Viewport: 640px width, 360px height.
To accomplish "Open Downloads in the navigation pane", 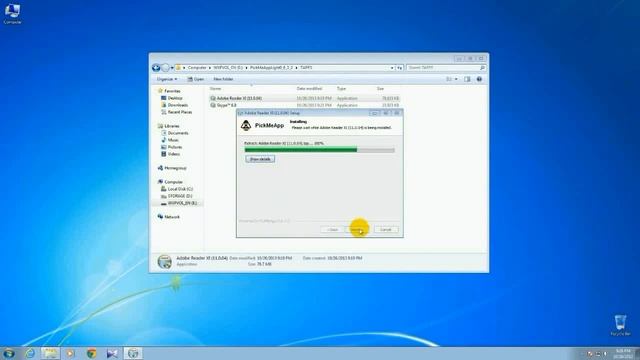I will point(178,105).
